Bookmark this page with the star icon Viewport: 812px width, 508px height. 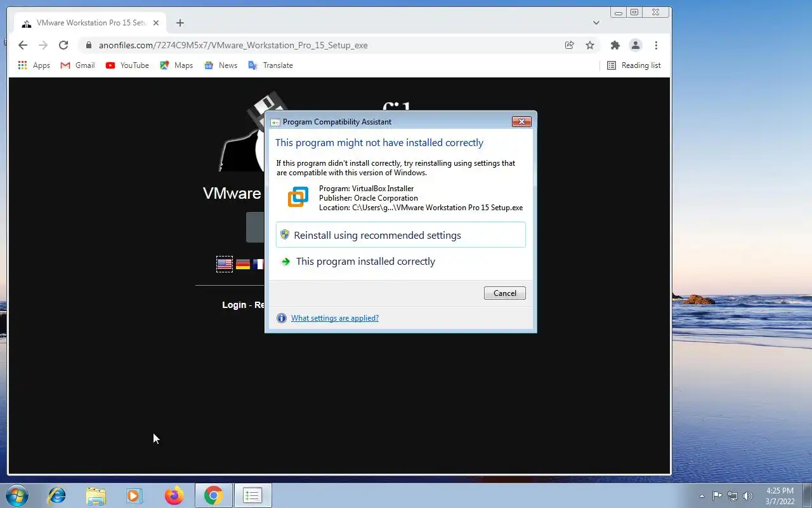590,45
